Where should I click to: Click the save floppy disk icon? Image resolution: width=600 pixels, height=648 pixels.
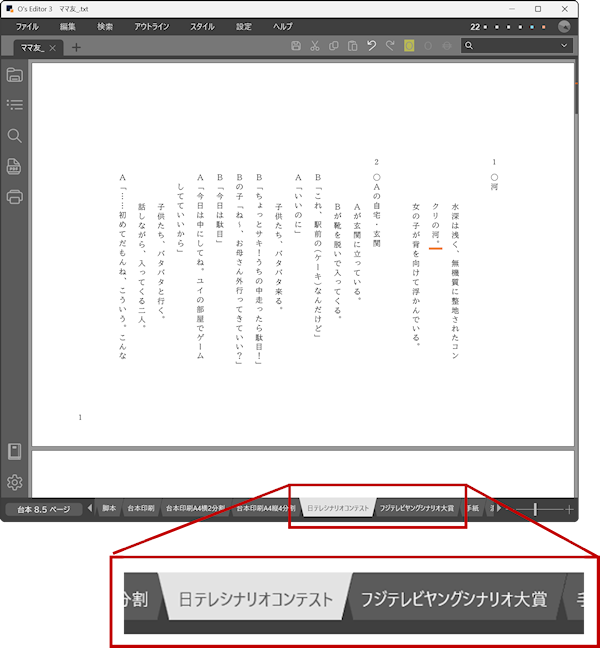[296, 46]
